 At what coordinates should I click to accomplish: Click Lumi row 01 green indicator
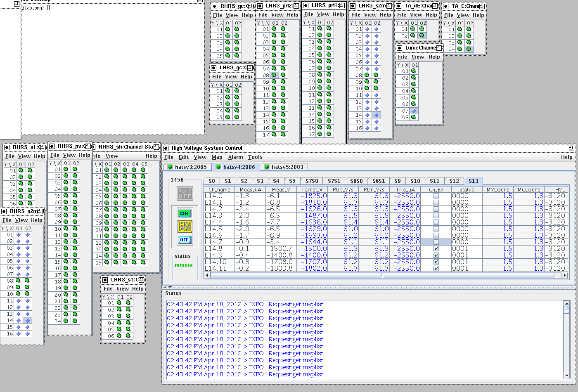point(414,71)
